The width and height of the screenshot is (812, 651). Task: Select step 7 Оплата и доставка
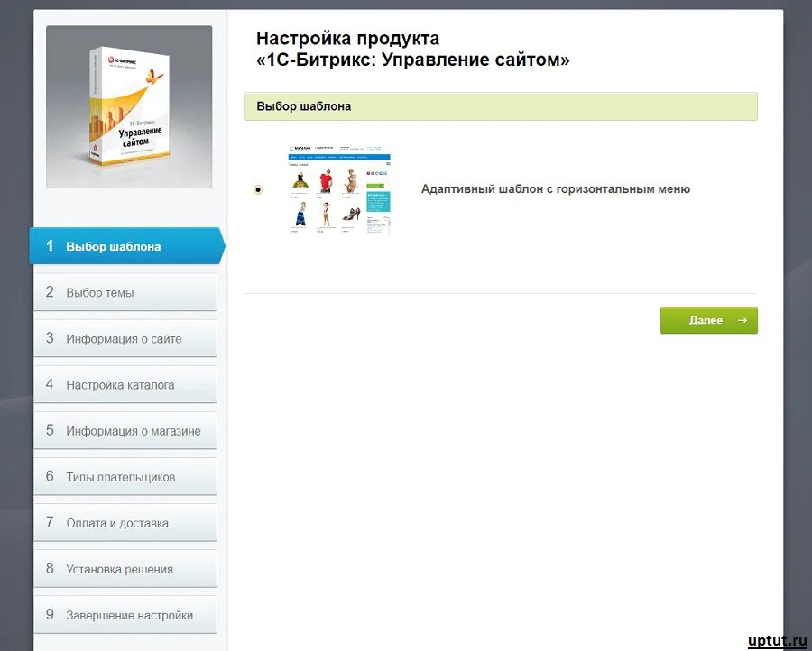125,522
